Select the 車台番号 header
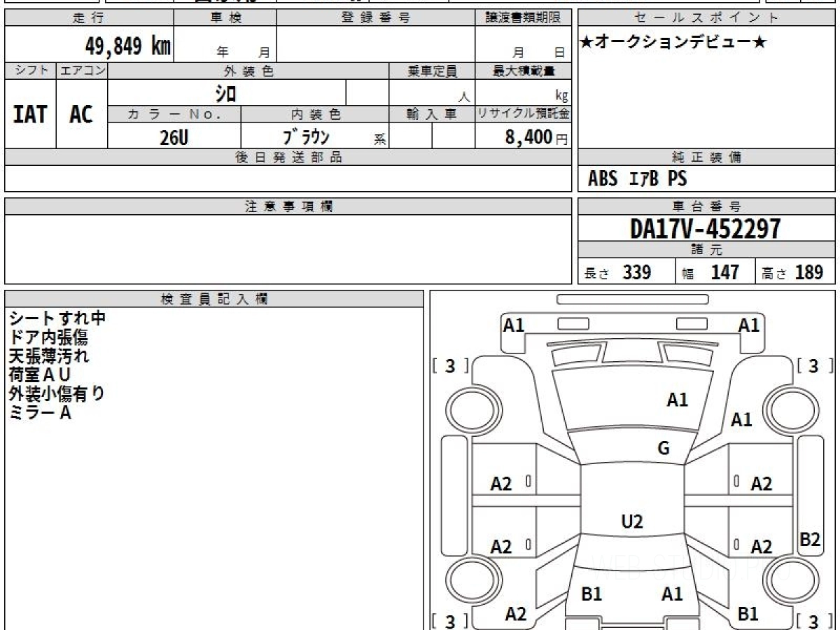Screen dimensions: 840x630 pyautogui.click(x=707, y=206)
